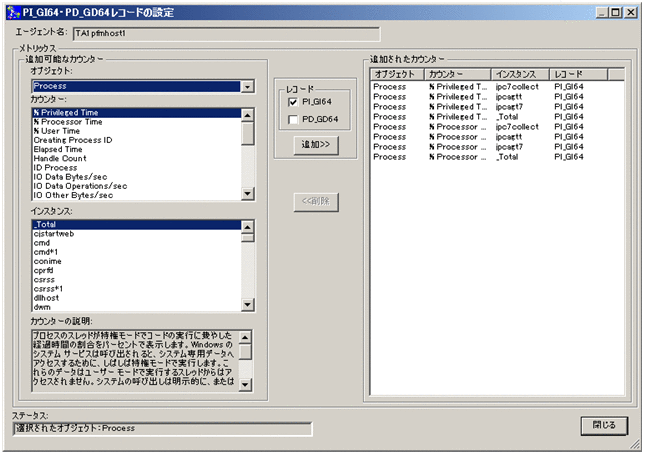The image size is (645, 455).
Task: Click the エージェント名 field TA1 pfmhost1
Action: (226, 34)
